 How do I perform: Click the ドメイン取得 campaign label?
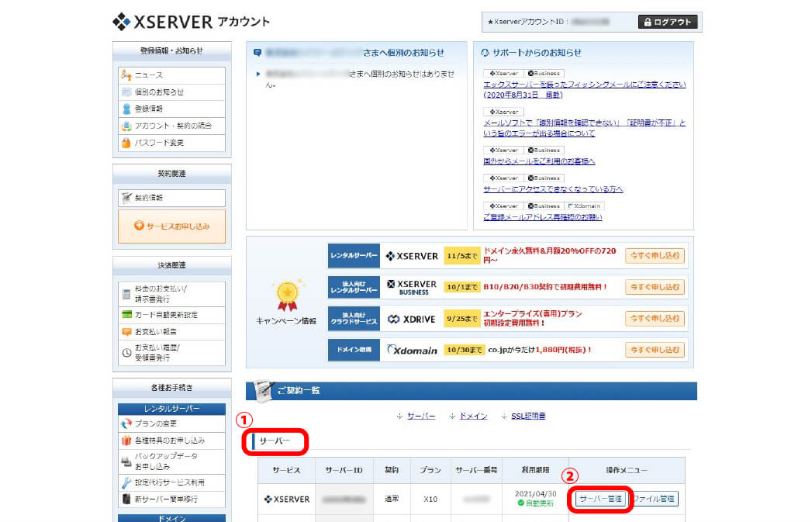point(354,350)
